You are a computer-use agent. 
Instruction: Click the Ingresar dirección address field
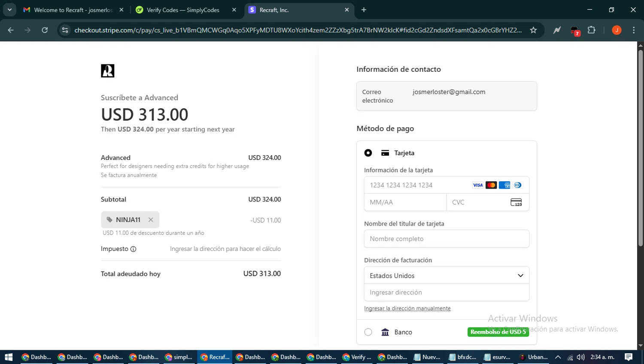click(447, 292)
